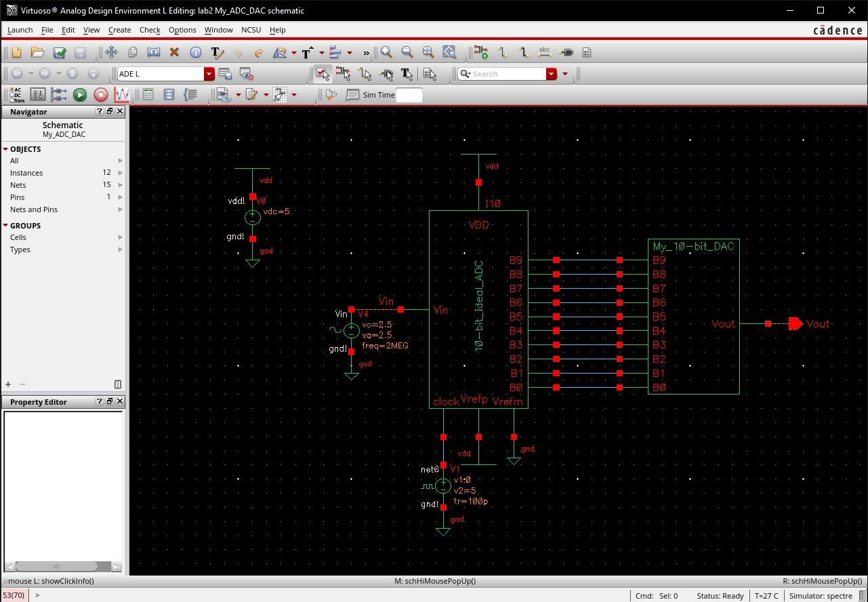Click inside the Sim Time input field

click(x=409, y=95)
